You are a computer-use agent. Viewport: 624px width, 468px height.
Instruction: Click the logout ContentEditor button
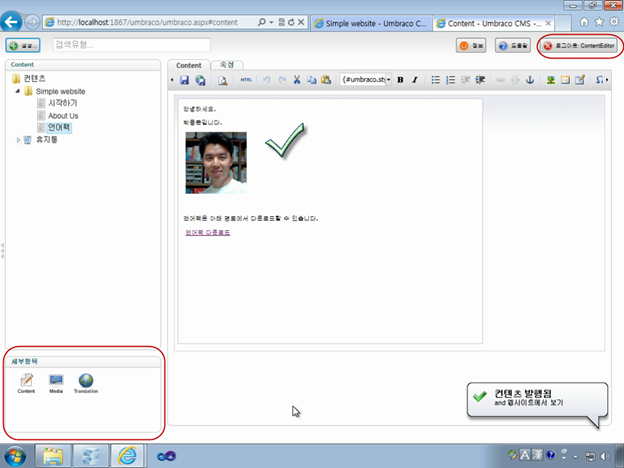579,45
